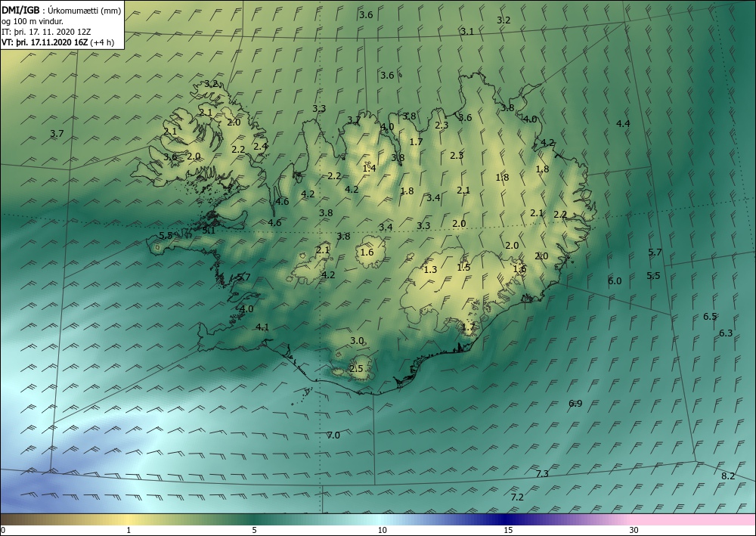Screen dimensions: 756x536
Task: Click the 5 tick label on the color scale
Action: pyautogui.click(x=254, y=530)
